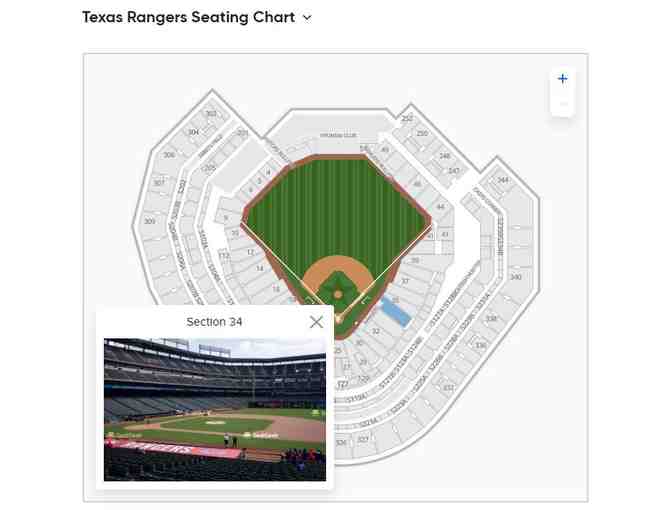
Task: Select section 252 on the seating chart
Action: [x=407, y=118]
